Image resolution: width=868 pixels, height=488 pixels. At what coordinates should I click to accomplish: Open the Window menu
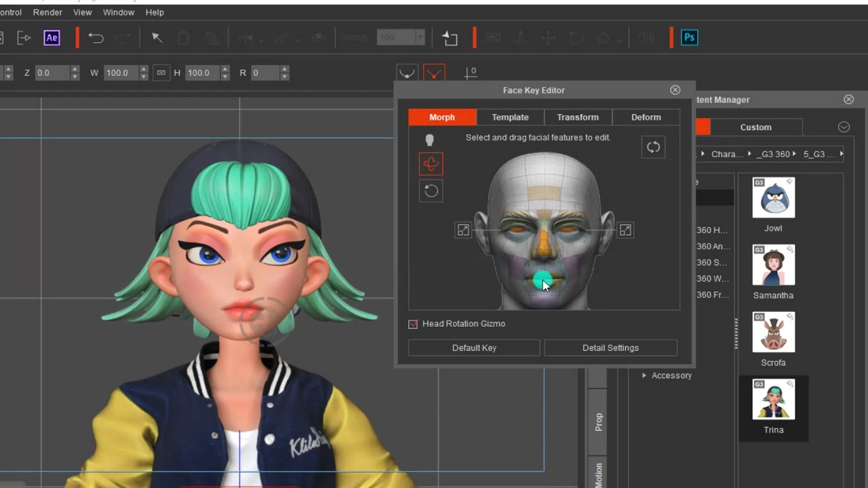(119, 12)
